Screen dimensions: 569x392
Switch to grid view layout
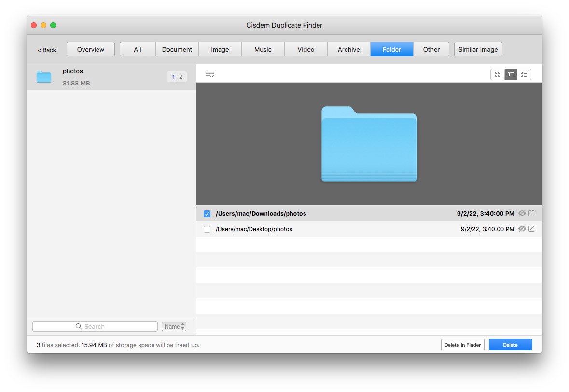tap(497, 74)
